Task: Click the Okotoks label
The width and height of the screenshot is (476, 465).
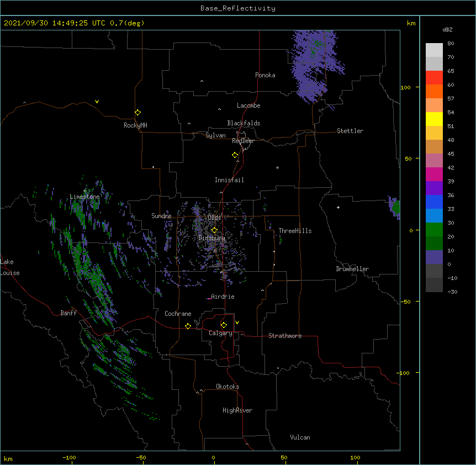Action: 228,387
